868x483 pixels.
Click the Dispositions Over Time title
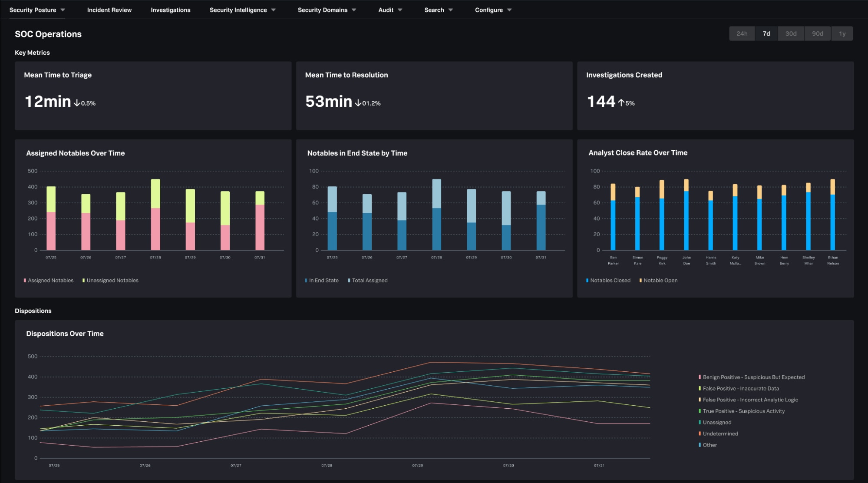click(x=65, y=334)
